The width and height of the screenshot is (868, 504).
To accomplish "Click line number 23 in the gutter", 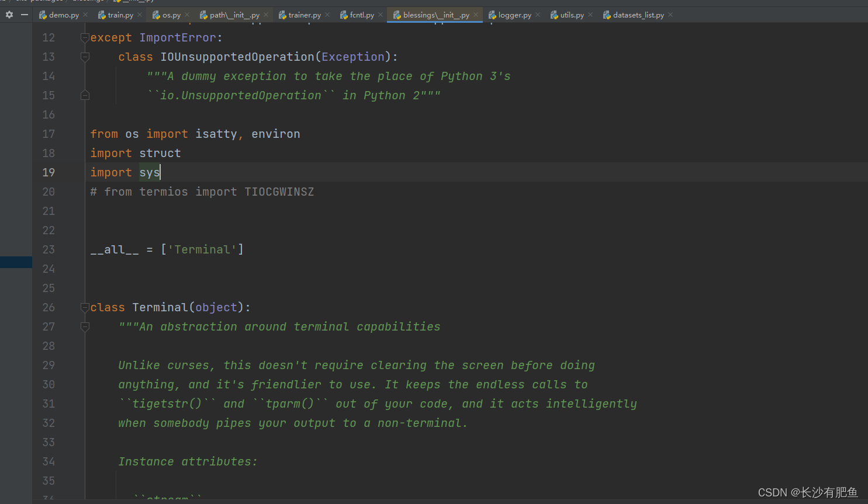I will (49, 249).
